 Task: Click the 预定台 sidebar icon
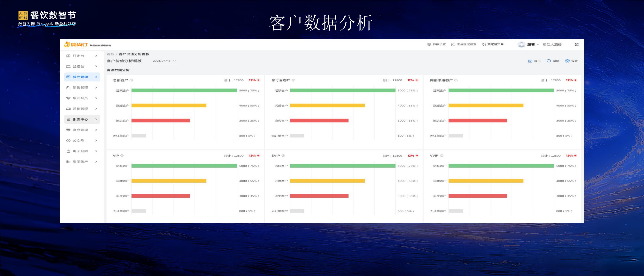68,56
